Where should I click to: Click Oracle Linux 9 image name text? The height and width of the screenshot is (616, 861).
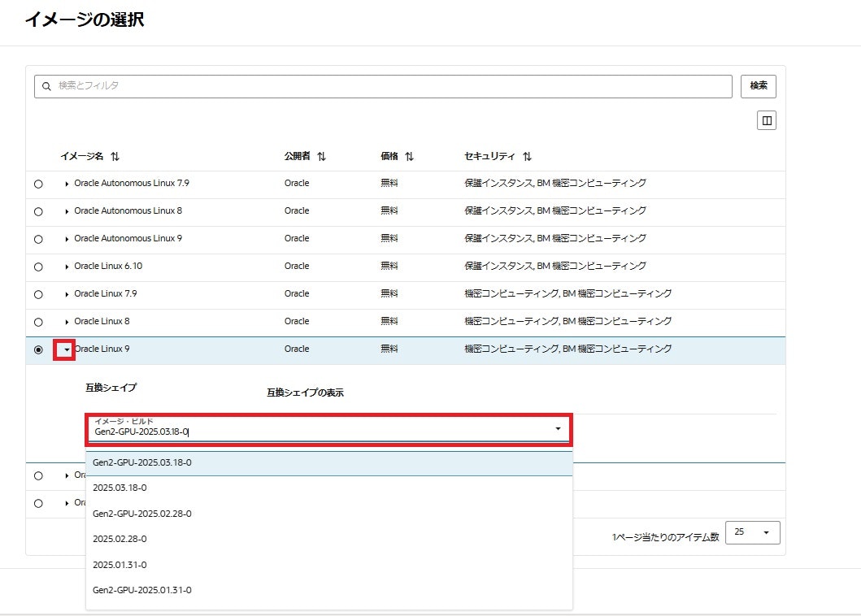click(102, 349)
